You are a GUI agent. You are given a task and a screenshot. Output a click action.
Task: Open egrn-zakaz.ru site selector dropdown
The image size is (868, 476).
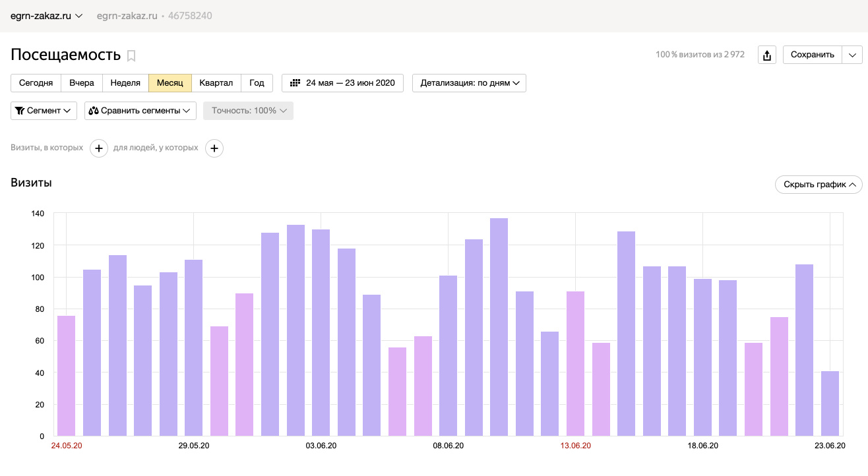point(46,16)
